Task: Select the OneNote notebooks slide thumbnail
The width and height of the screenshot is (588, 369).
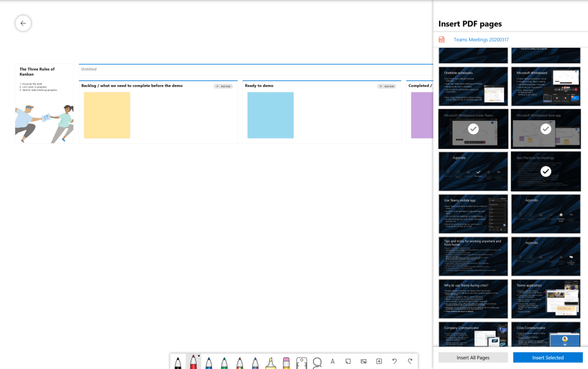Action: click(x=473, y=86)
